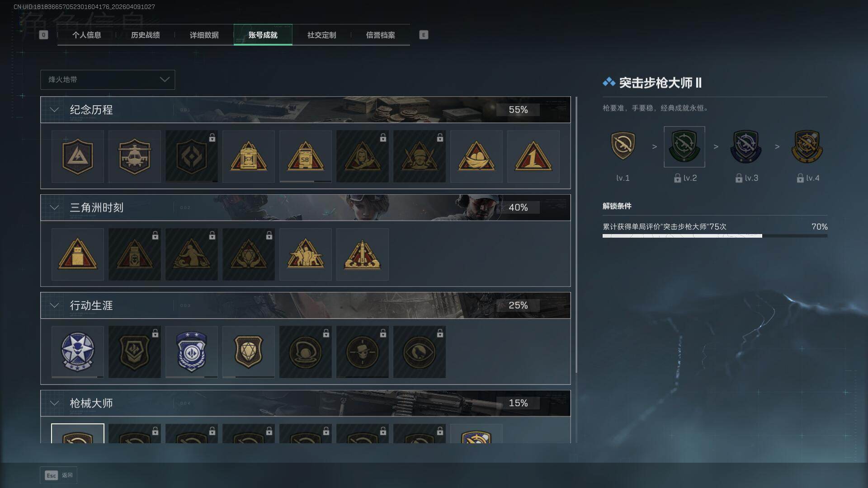Click the achievement list scrollbar

[x=576, y=235]
